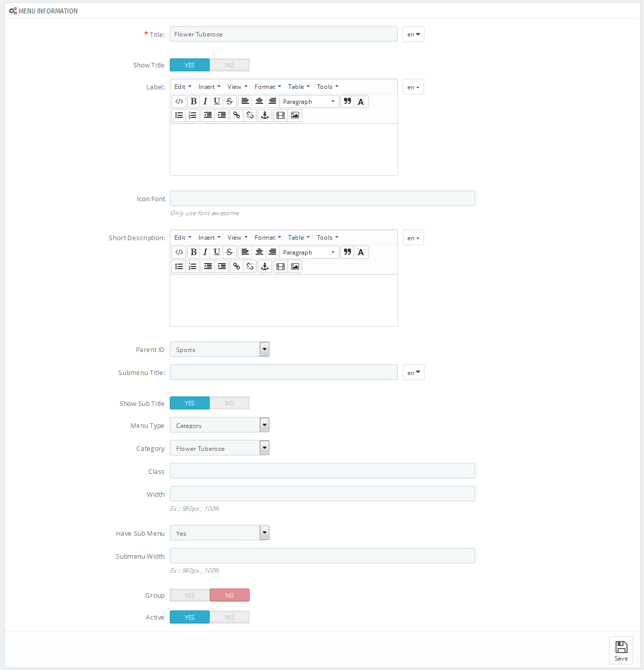Image resolution: width=644 pixels, height=670 pixels.
Task: Set Show Title to YES
Action: [x=190, y=65]
